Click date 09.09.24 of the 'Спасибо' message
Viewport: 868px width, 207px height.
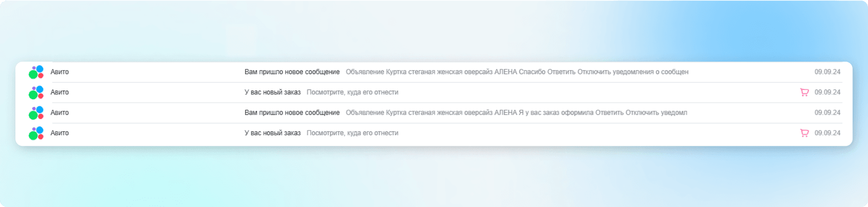(827, 72)
